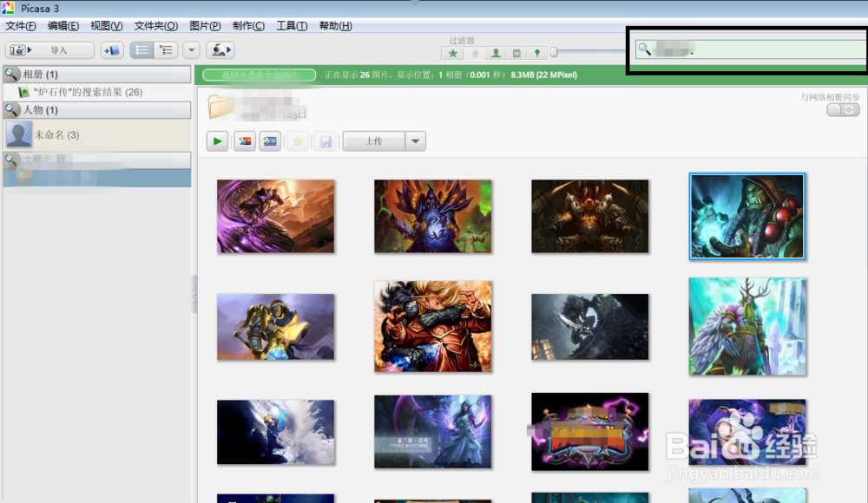
Task: Create a movie presentation icon
Action: tap(270, 141)
